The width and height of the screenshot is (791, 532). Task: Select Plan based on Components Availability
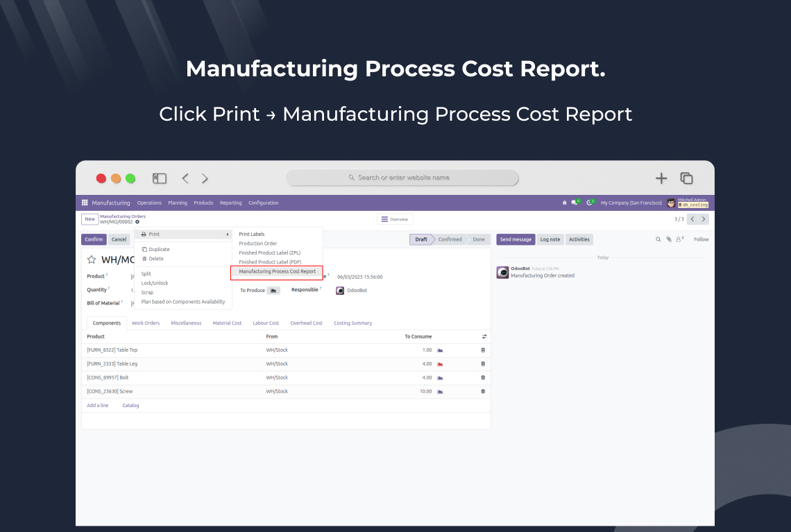[183, 302]
